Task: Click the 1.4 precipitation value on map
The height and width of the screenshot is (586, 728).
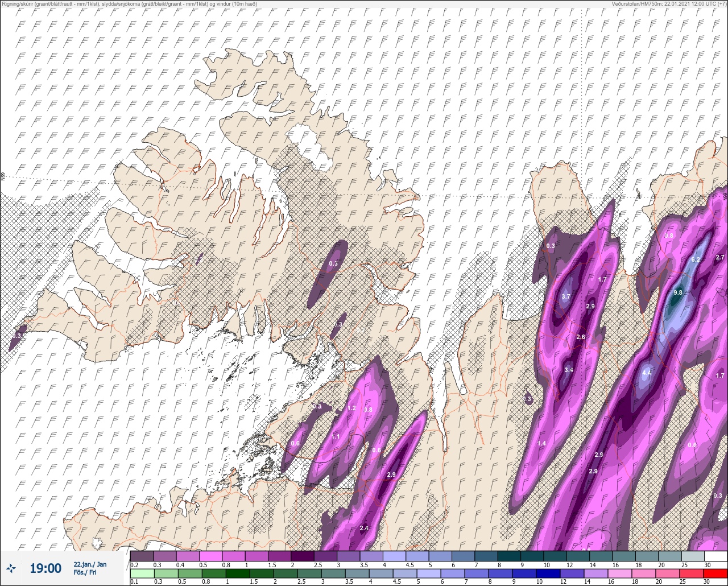Action: [541, 444]
